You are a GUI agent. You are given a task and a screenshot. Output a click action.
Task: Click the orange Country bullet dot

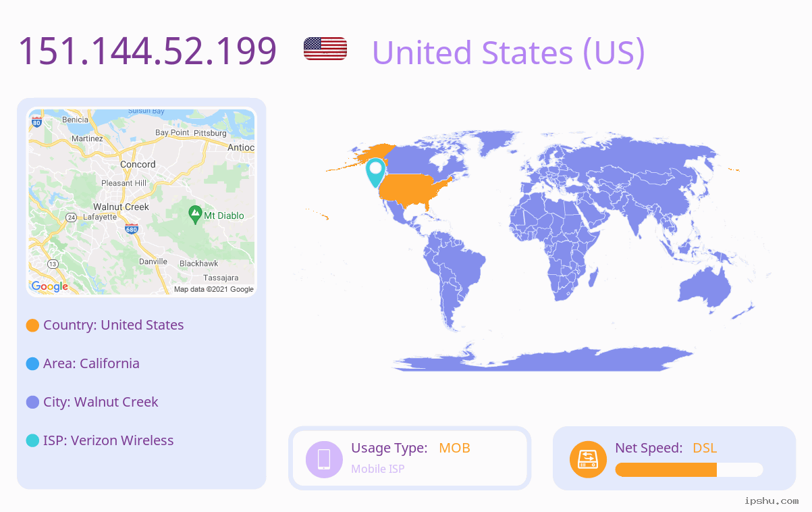[32, 326]
